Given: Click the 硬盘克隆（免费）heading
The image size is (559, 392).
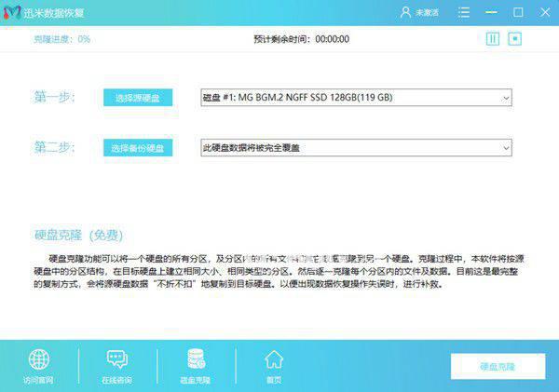Looking at the screenshot, I should [79, 236].
